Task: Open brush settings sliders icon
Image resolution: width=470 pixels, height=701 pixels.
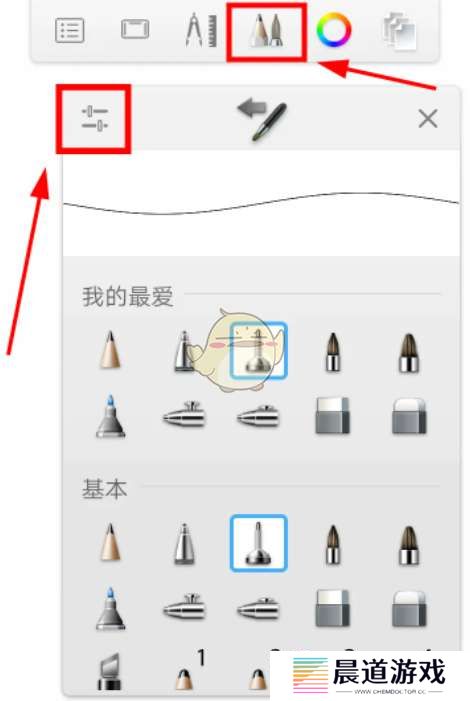Action: tap(94, 118)
